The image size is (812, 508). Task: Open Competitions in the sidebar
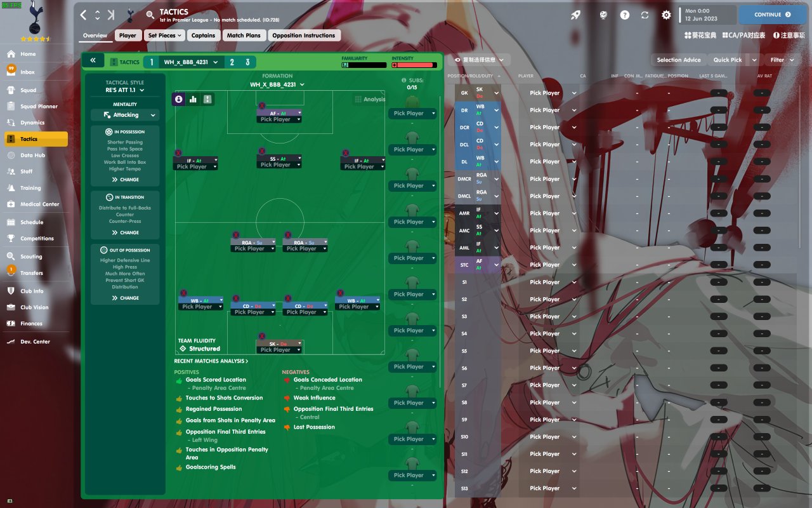(36, 239)
